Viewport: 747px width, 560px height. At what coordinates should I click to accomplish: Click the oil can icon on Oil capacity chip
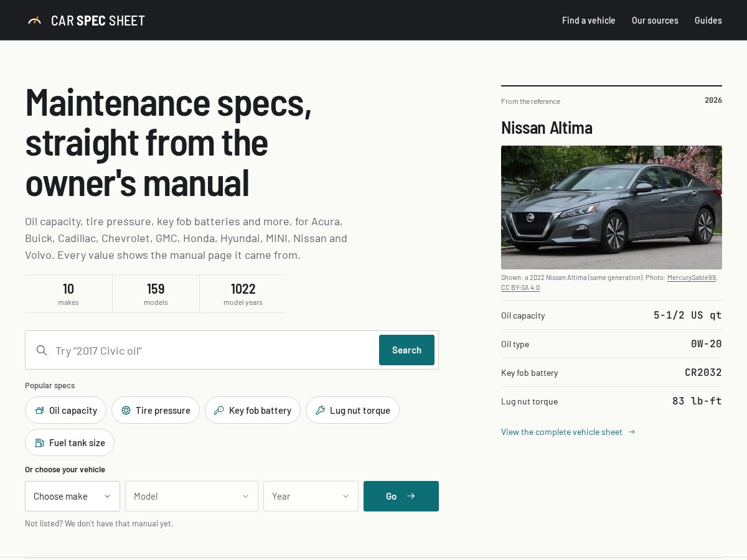[x=39, y=411]
